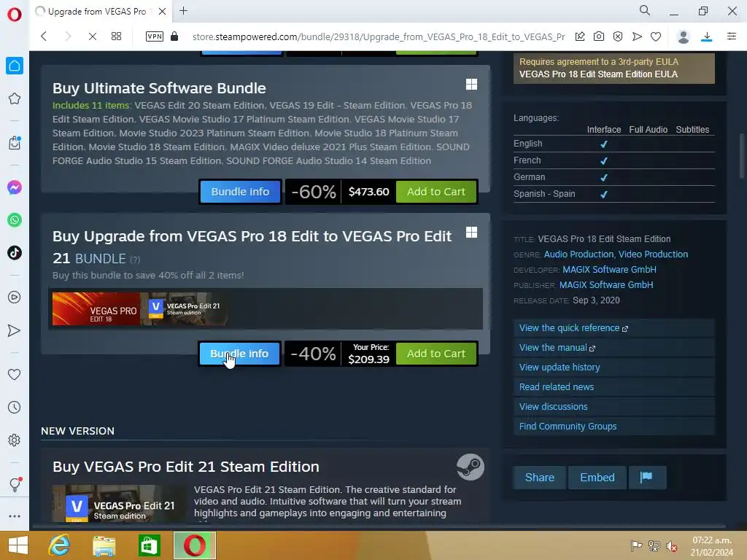Open History clock icon in sidebar
The height and width of the screenshot is (560, 747).
pyautogui.click(x=15, y=407)
